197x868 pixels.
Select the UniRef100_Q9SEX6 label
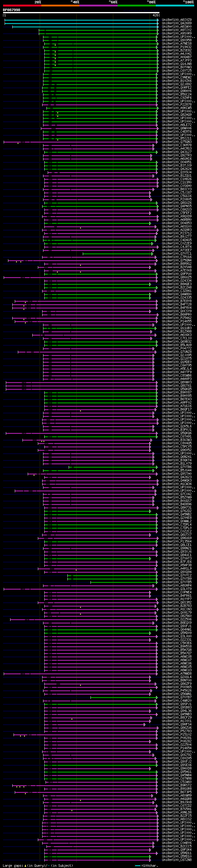pos(177,765)
